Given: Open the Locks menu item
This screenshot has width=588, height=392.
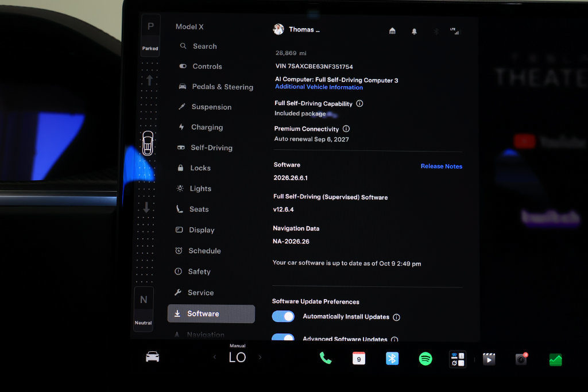Looking at the screenshot, I should point(194,168).
